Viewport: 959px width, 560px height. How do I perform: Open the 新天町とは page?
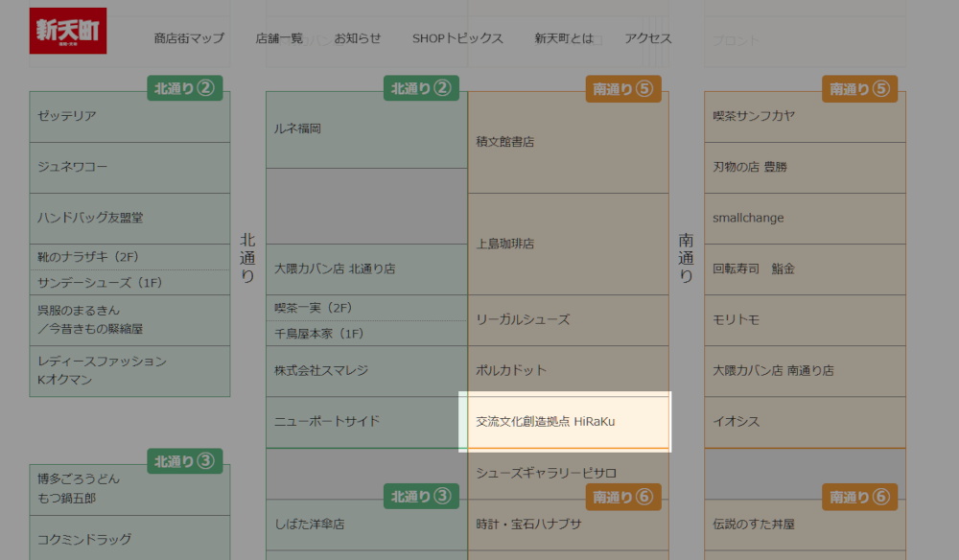tap(564, 38)
